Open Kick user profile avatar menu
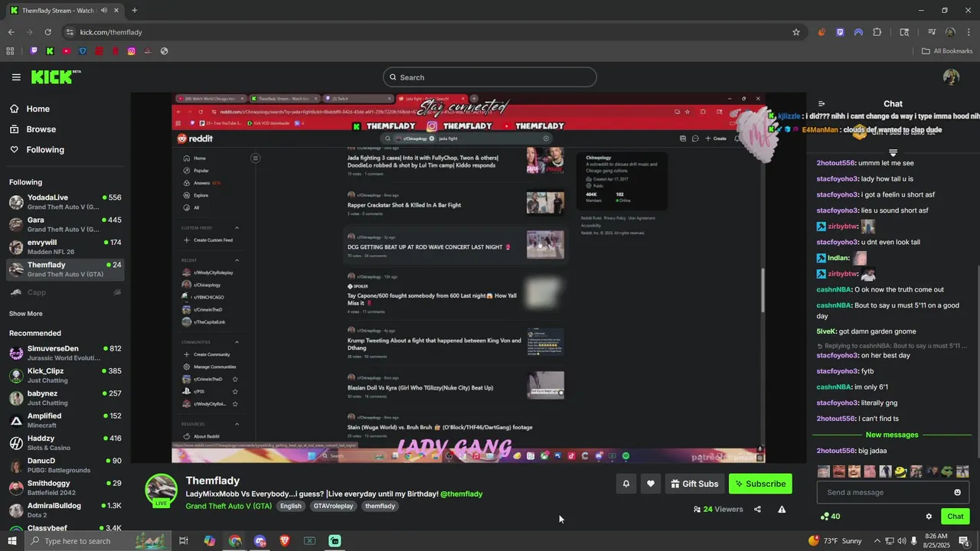Screen dimensions: 980x551 951,77
